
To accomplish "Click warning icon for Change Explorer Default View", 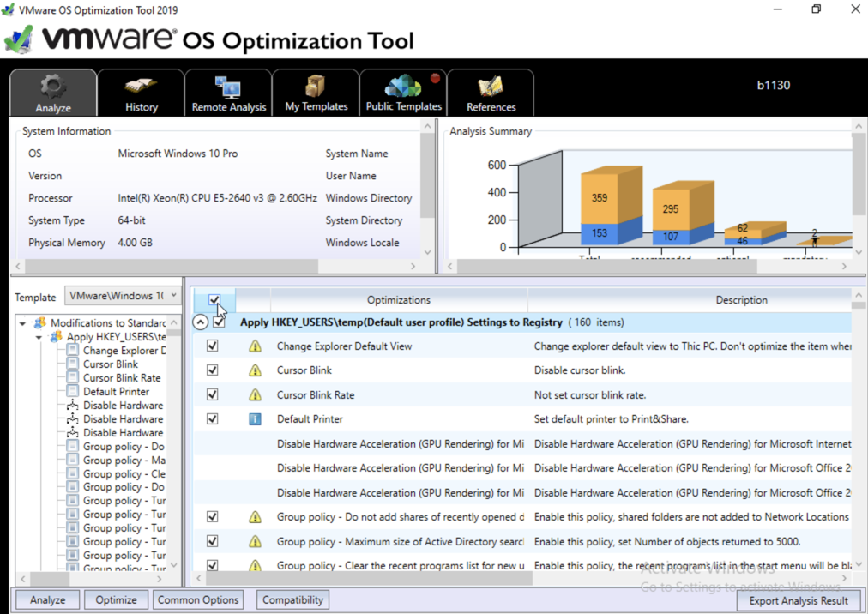I will [x=255, y=346].
